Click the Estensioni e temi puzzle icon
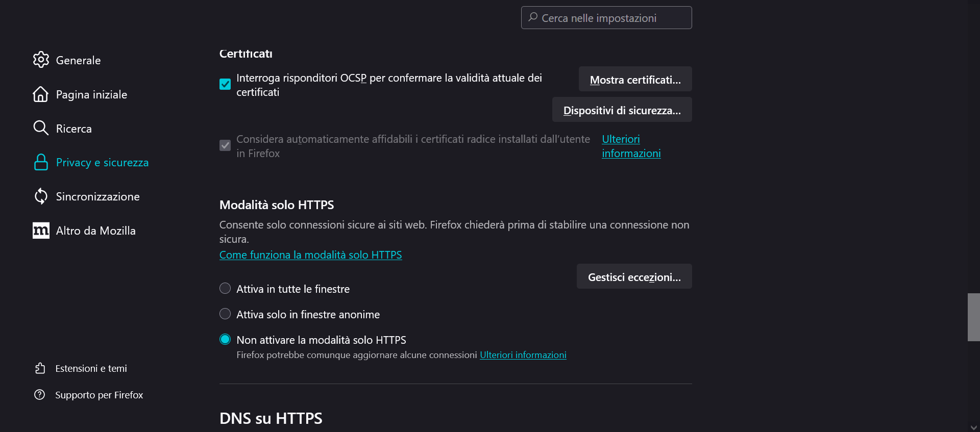The width and height of the screenshot is (980, 432). point(40,368)
